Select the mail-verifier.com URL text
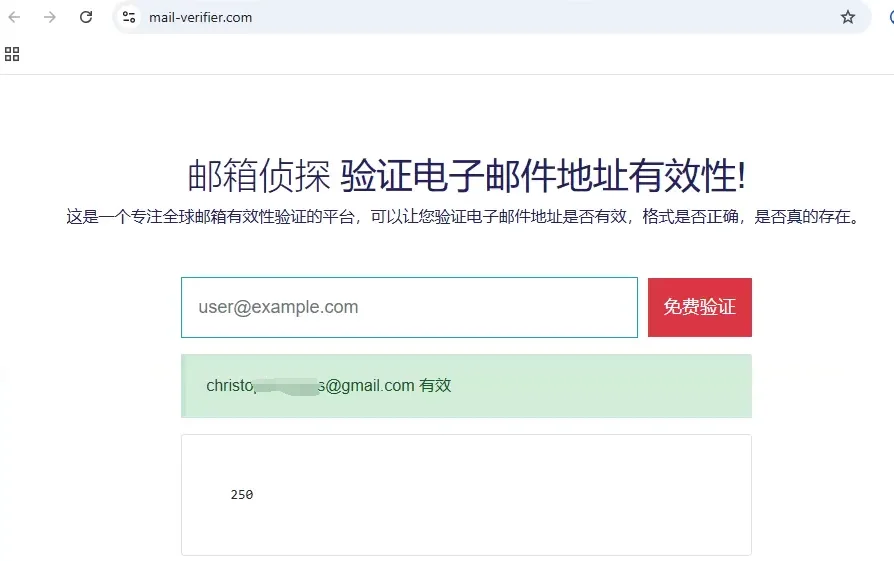 tap(201, 18)
